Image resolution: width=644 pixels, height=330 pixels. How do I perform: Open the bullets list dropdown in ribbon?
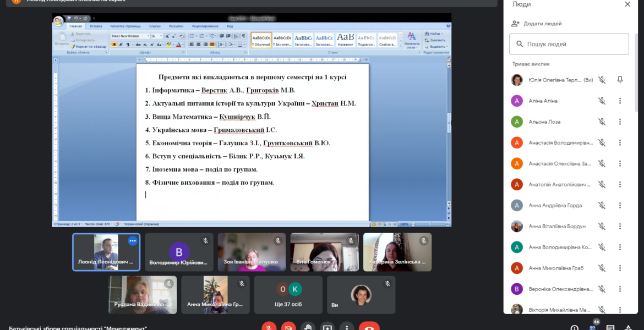pos(197,36)
